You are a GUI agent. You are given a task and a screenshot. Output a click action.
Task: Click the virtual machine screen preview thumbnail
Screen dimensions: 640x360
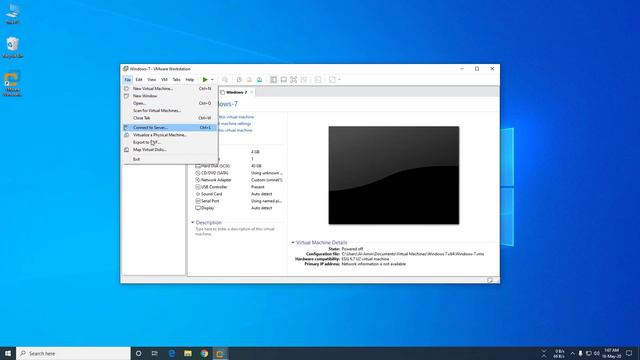(x=394, y=175)
